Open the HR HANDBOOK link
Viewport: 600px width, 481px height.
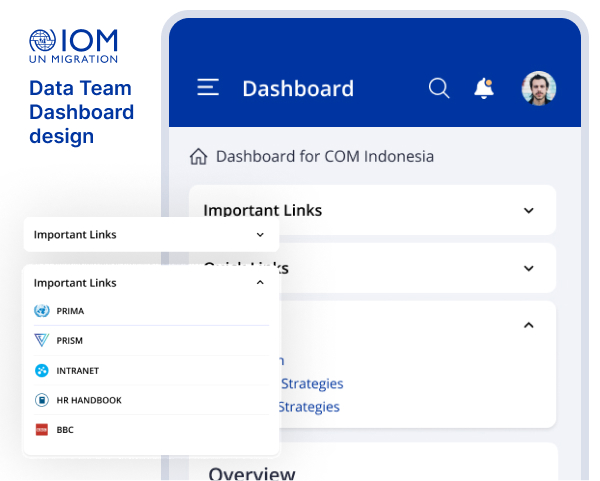pyautogui.click(x=88, y=400)
